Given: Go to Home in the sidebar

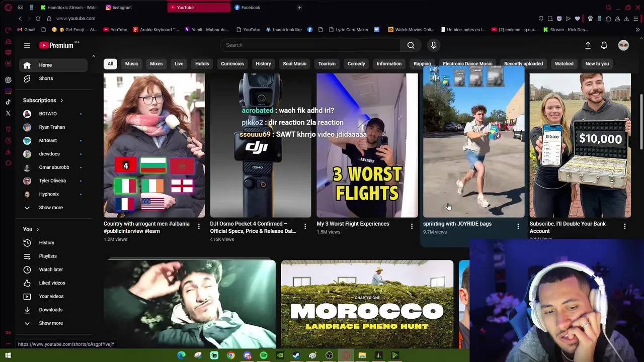Looking at the screenshot, I should (53, 65).
